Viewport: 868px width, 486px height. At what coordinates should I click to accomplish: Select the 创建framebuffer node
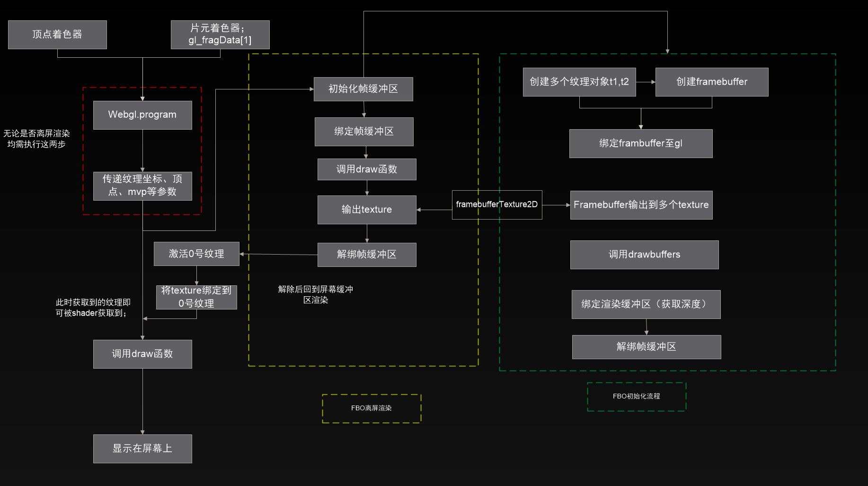711,82
